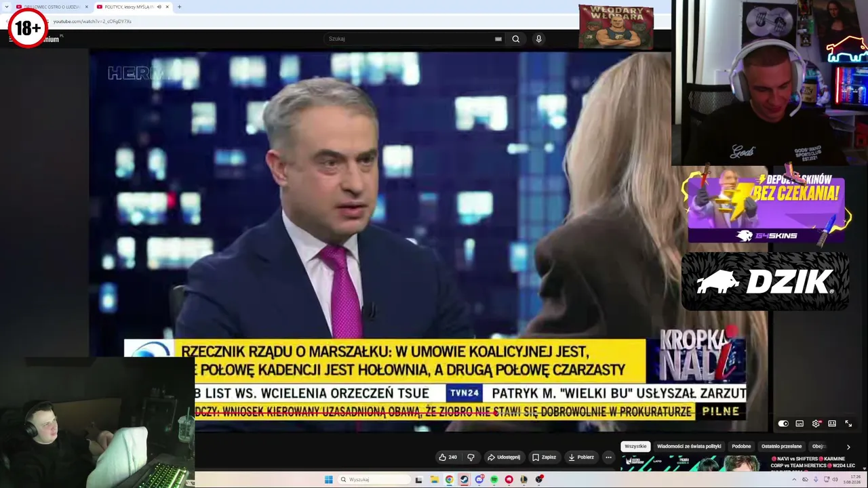Open a new browser tab
The height and width of the screenshot is (488, 868).
tap(179, 7)
